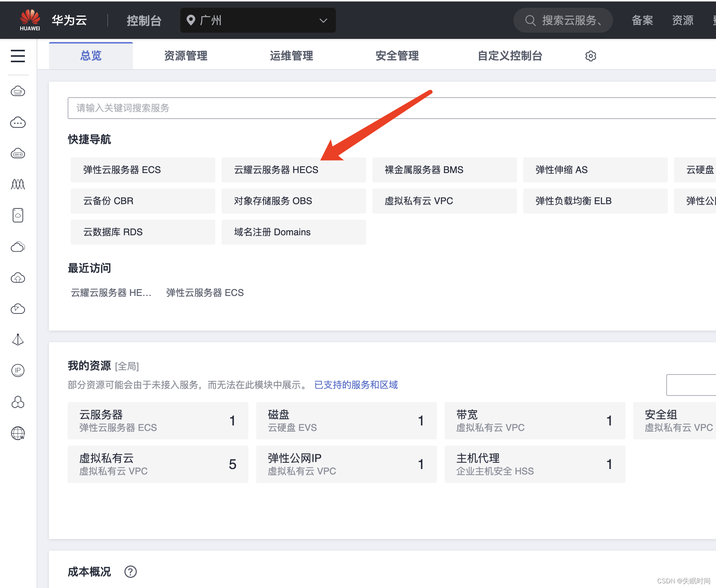Click the ECS cloud server sidebar icon
This screenshot has height=588, width=716.
[x=18, y=91]
